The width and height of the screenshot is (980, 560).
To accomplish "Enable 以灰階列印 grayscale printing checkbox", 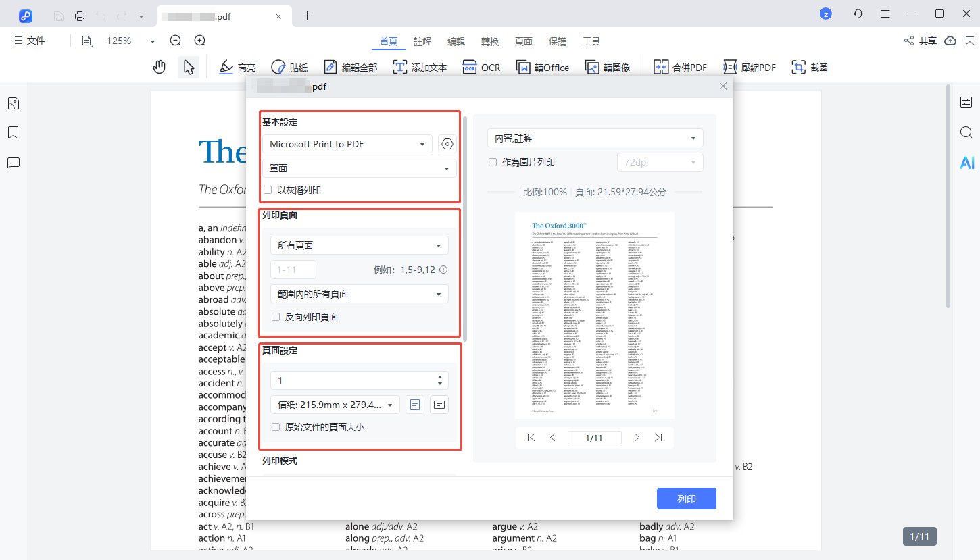I will click(268, 190).
